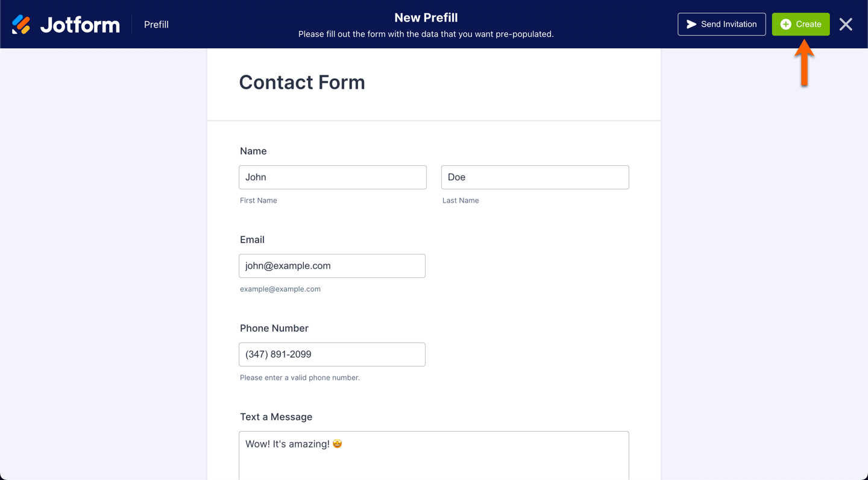Click the Name field label
This screenshot has height=480, width=868.
[253, 151]
